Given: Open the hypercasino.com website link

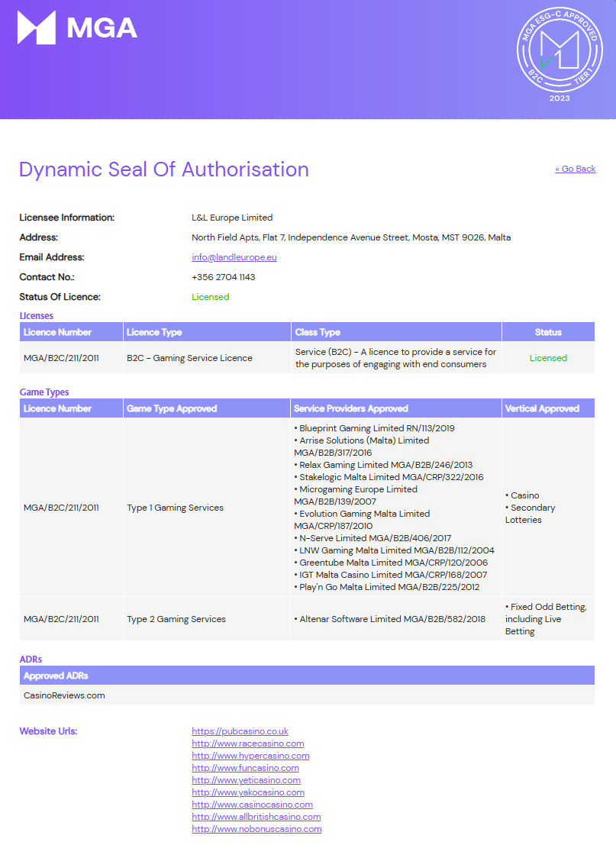Looking at the screenshot, I should point(250,756).
